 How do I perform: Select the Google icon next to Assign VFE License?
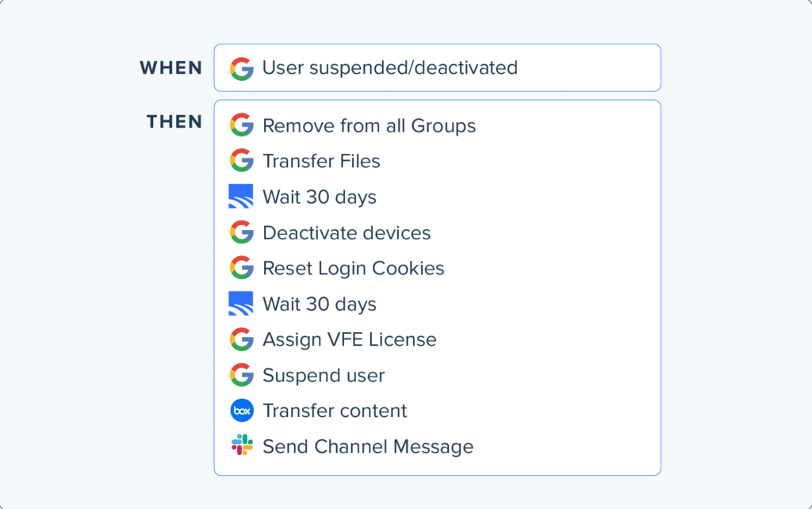(242, 339)
